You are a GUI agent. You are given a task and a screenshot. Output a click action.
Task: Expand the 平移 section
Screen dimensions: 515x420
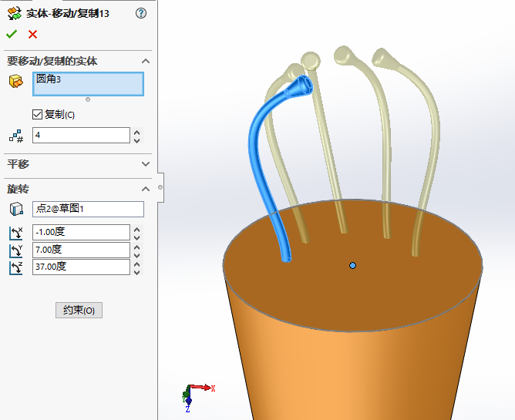tap(146, 164)
